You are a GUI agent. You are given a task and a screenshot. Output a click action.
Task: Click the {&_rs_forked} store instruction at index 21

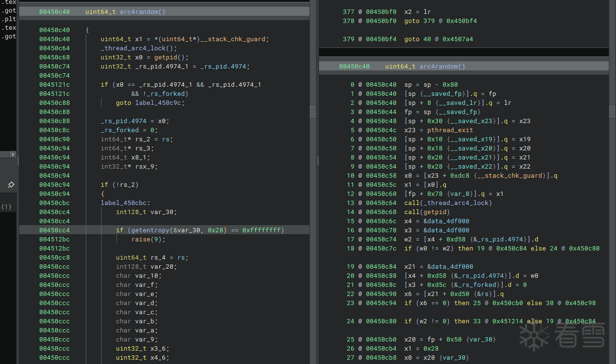pyautogui.click(x=466, y=285)
